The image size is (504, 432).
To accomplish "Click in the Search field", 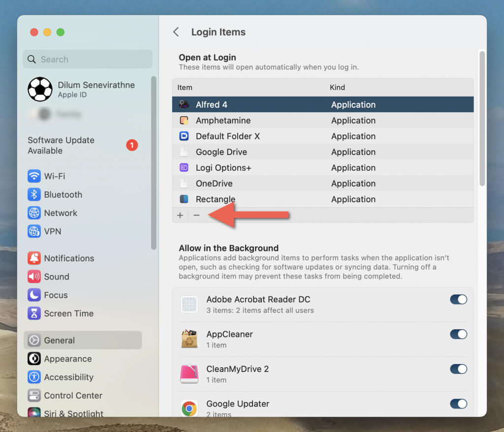I will coord(88,59).
